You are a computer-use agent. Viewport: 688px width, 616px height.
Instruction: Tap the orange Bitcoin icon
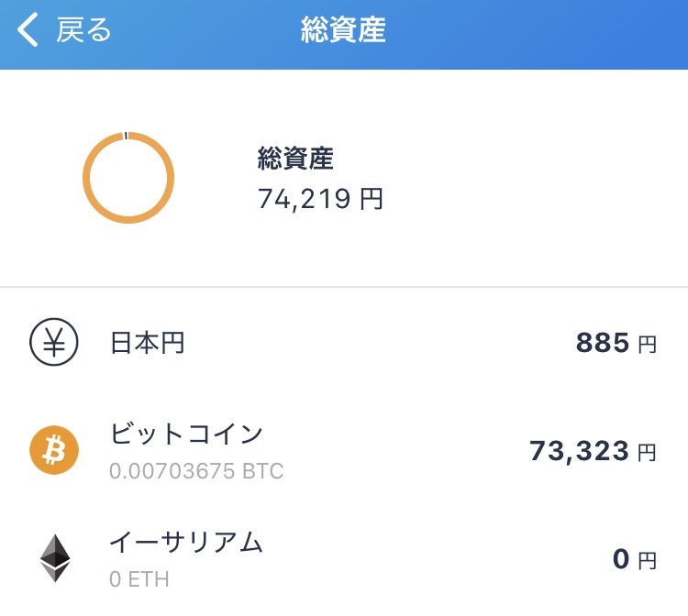click(54, 451)
